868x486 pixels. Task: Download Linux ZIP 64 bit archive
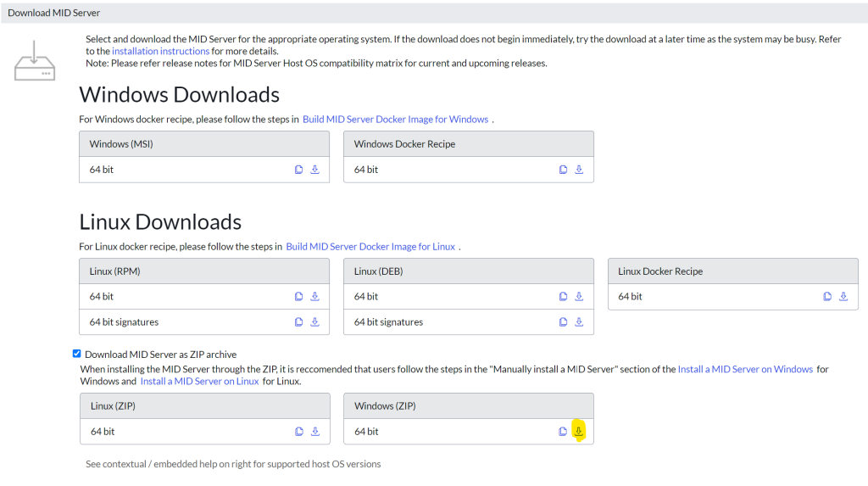(314, 432)
